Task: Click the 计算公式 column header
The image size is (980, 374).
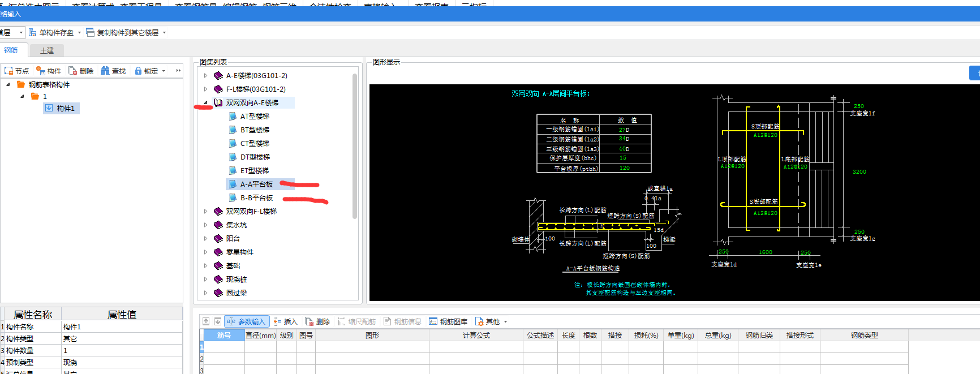Action: click(x=476, y=335)
